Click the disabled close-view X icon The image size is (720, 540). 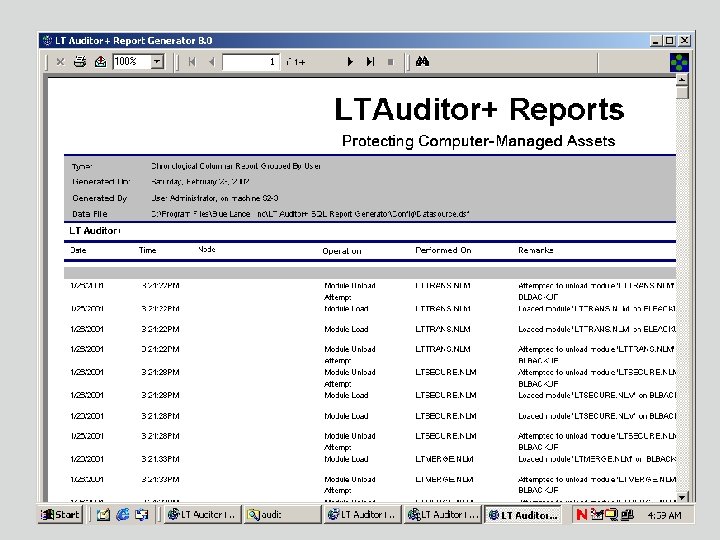(60, 62)
